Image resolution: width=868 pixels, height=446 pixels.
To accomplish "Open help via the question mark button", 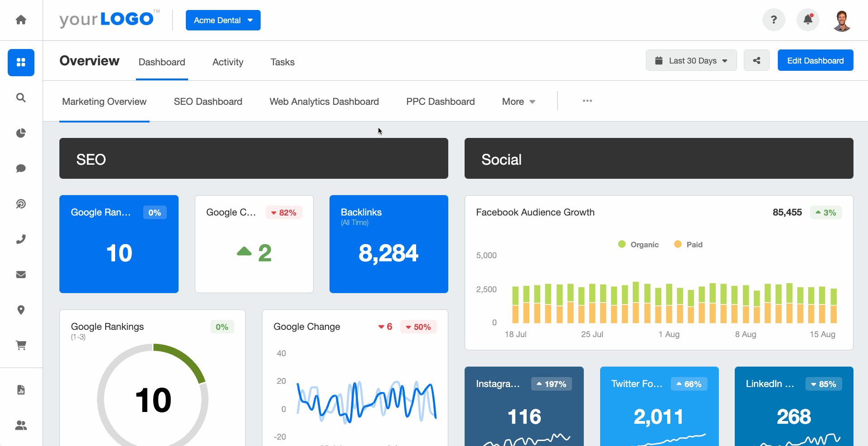I will pos(774,20).
